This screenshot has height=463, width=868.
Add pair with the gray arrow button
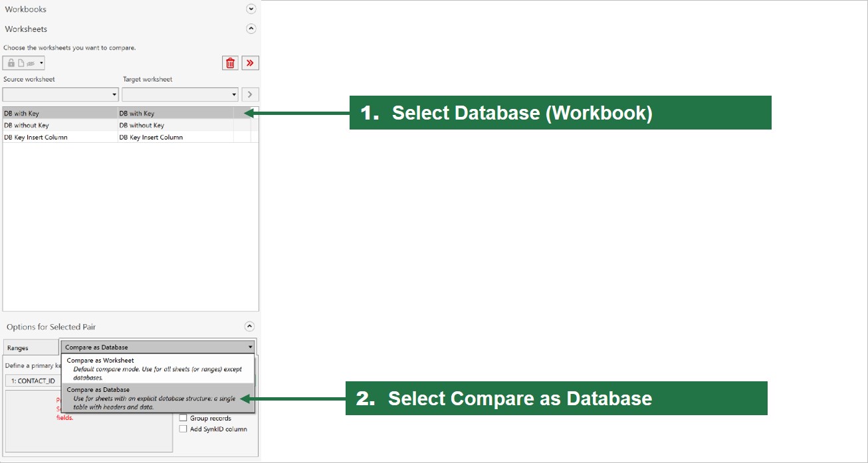coord(251,94)
